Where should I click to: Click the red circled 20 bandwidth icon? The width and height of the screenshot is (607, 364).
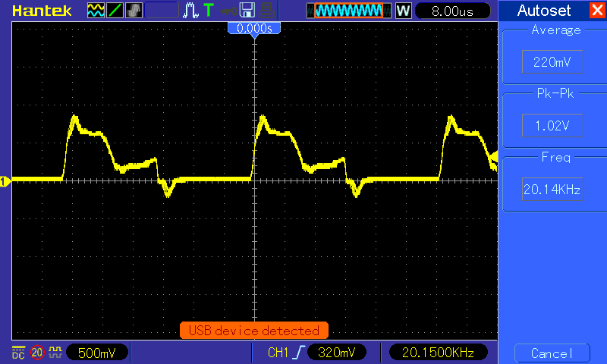coord(36,353)
